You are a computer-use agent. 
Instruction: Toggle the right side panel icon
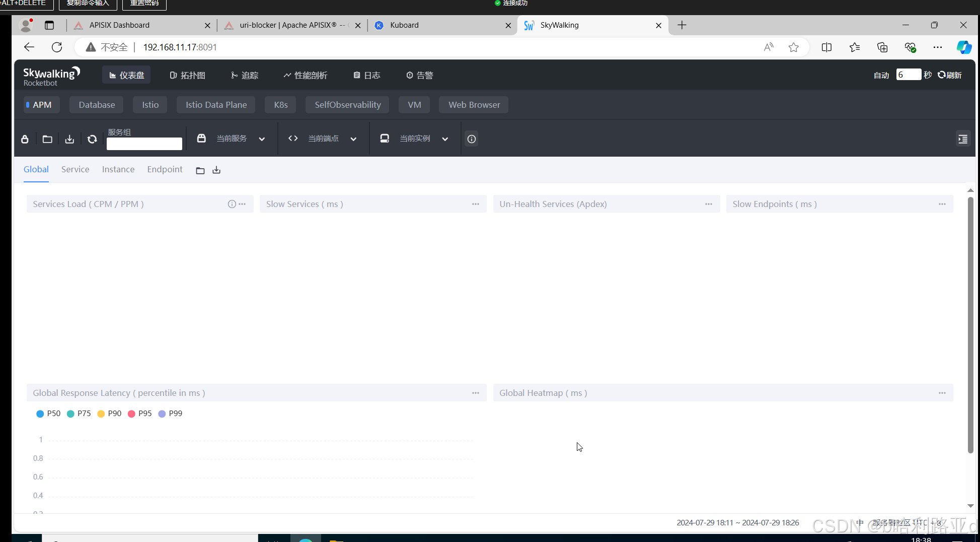tap(963, 139)
